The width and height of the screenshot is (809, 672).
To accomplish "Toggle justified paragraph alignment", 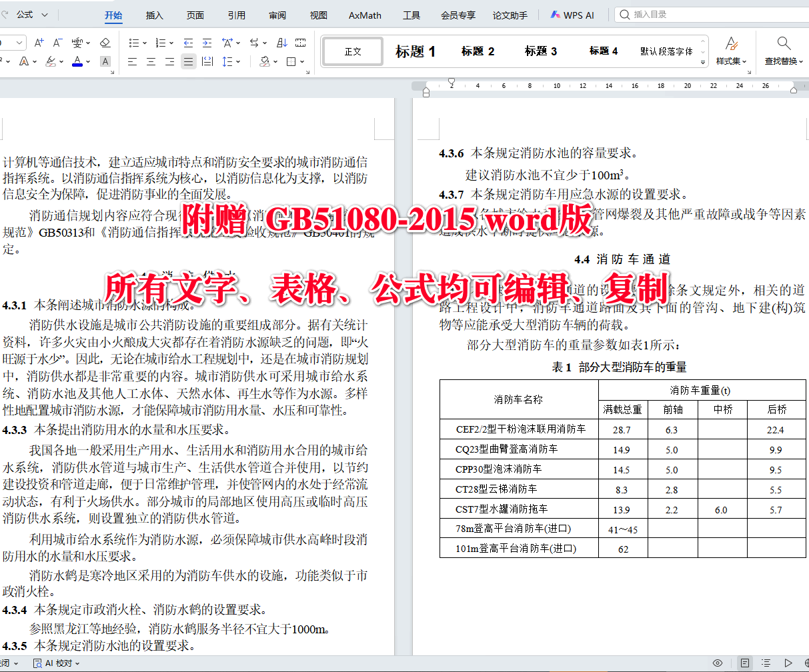I will coord(189,61).
